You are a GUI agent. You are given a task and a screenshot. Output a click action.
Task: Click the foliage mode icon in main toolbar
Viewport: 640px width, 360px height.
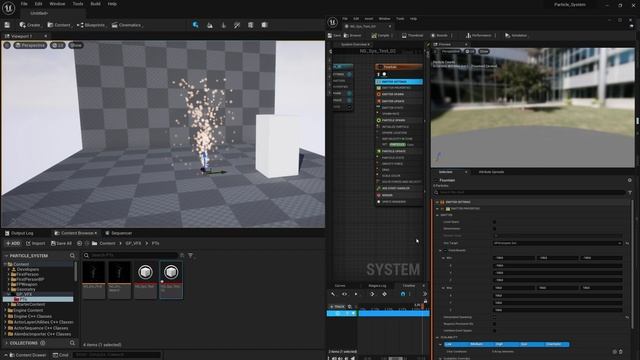point(223,25)
